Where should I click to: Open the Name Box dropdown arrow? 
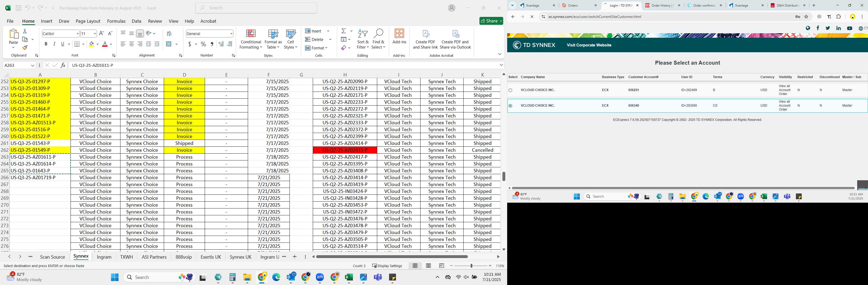(33, 65)
